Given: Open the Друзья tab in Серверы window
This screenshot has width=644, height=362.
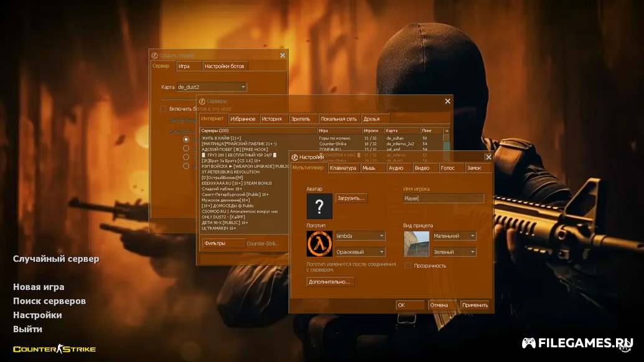Looking at the screenshot, I should [x=375, y=119].
